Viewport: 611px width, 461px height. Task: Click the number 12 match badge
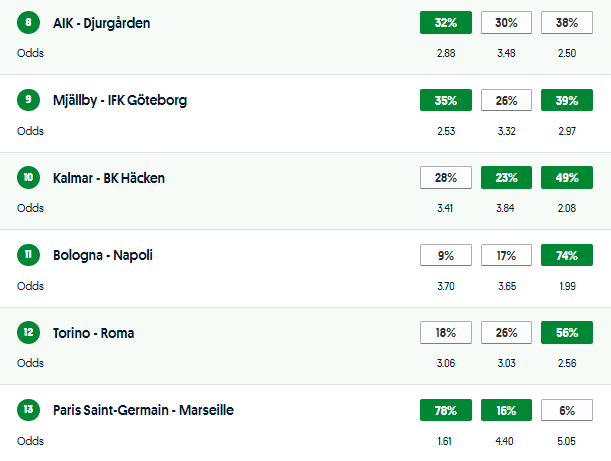[x=28, y=333]
